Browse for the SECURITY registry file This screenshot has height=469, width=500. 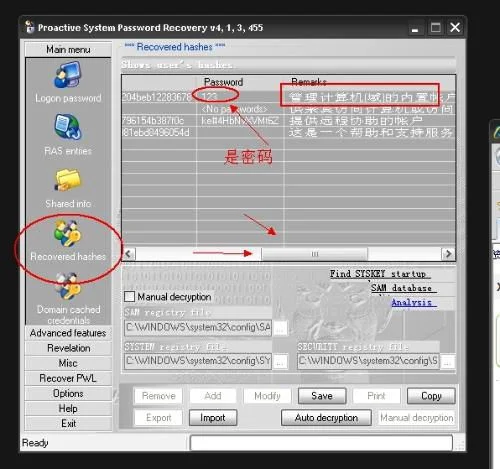pyautogui.click(x=447, y=362)
